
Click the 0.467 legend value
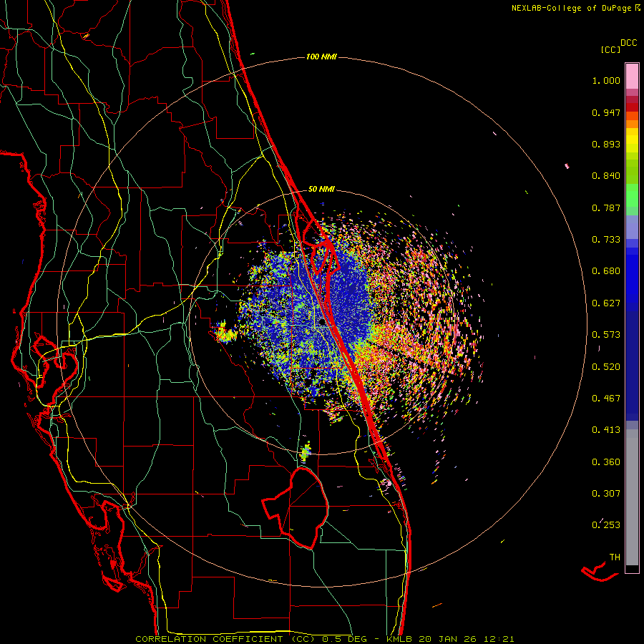pos(606,399)
